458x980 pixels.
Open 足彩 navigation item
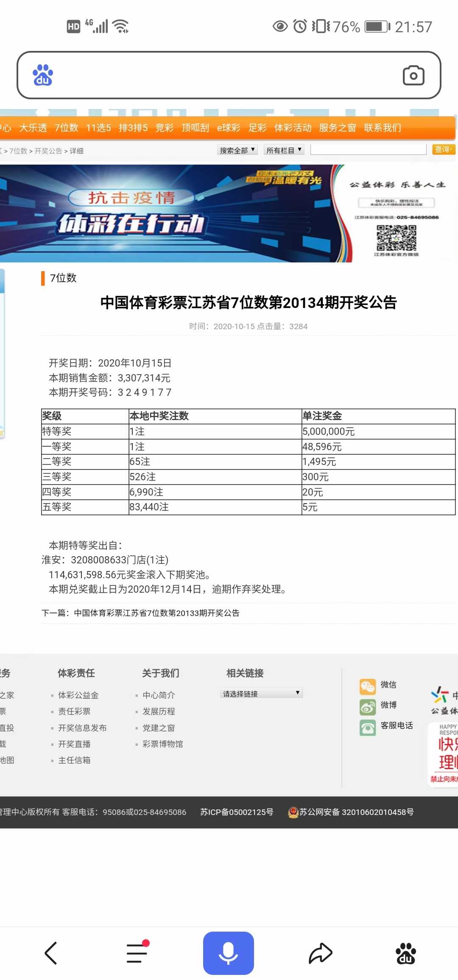click(x=257, y=128)
